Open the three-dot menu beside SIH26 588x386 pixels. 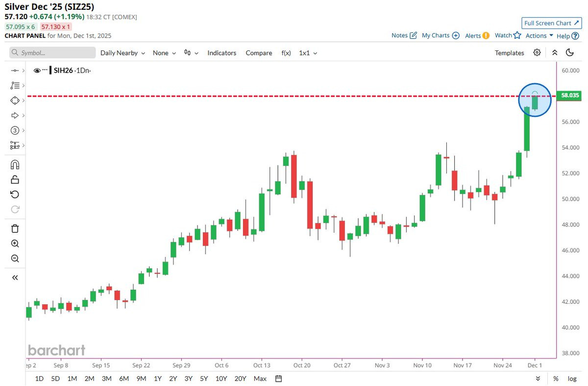coord(45,71)
